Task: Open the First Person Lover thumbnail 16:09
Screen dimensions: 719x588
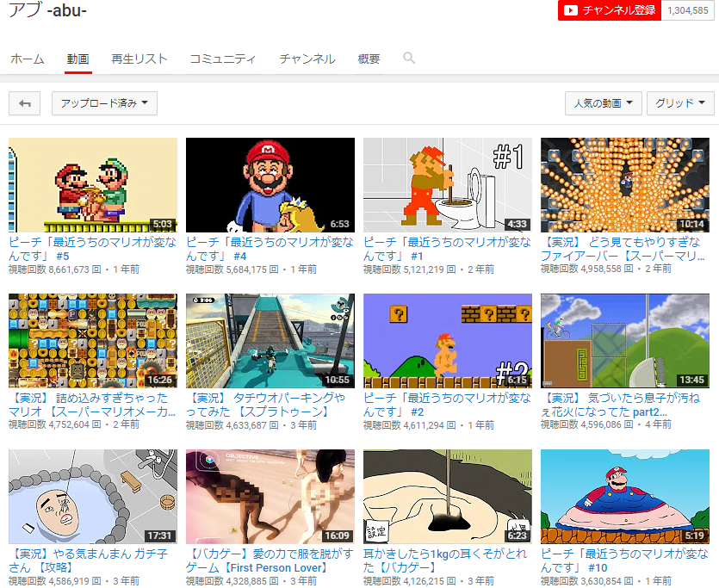Action: pos(270,497)
